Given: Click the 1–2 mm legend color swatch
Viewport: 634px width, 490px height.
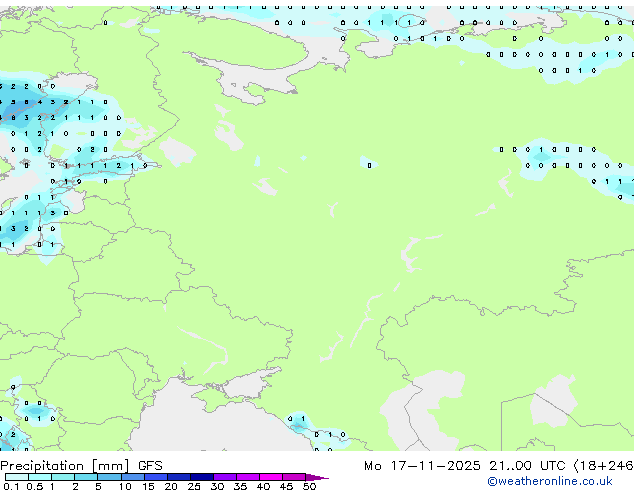Looking at the screenshot, I should click(63, 477).
